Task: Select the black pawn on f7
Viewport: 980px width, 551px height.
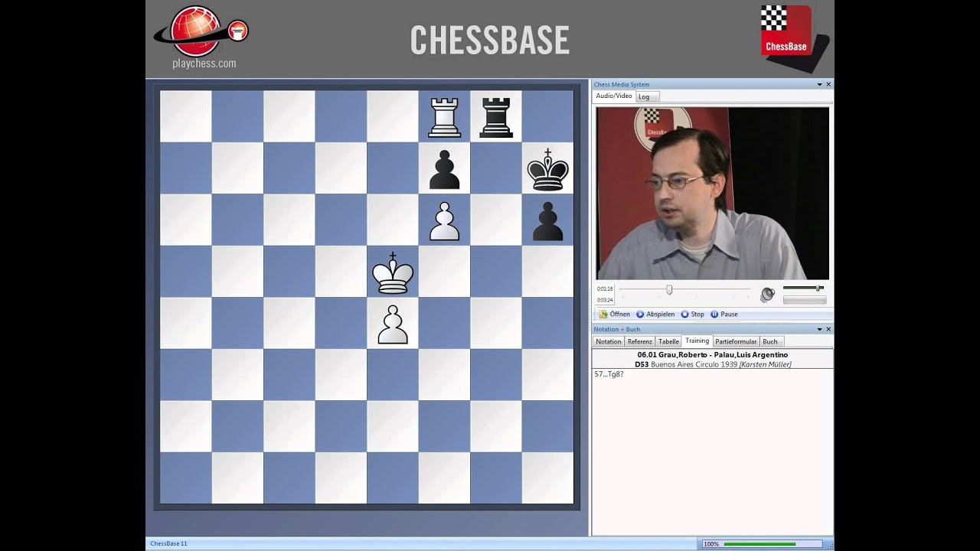Action: (x=444, y=169)
